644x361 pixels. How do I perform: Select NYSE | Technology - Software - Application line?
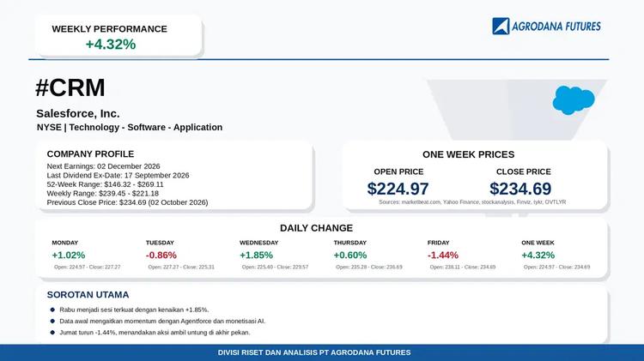[x=130, y=127]
